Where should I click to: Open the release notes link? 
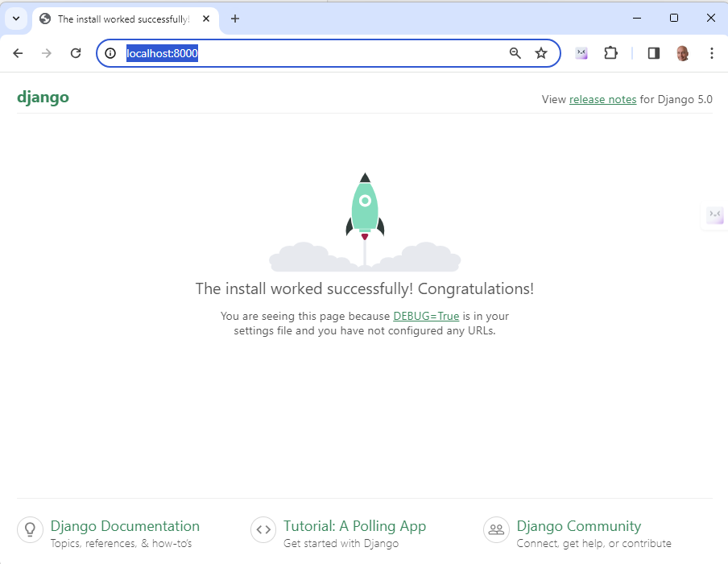[x=602, y=99]
